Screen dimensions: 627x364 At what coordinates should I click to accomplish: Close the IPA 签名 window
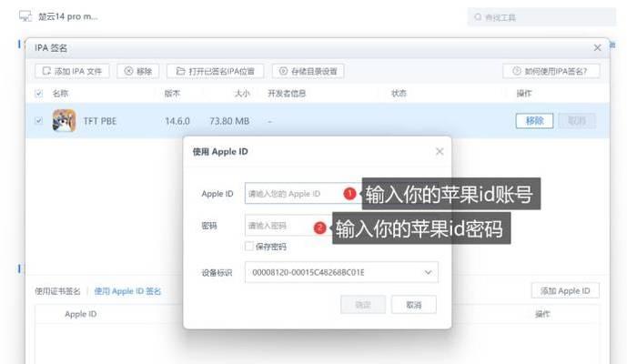tap(597, 48)
